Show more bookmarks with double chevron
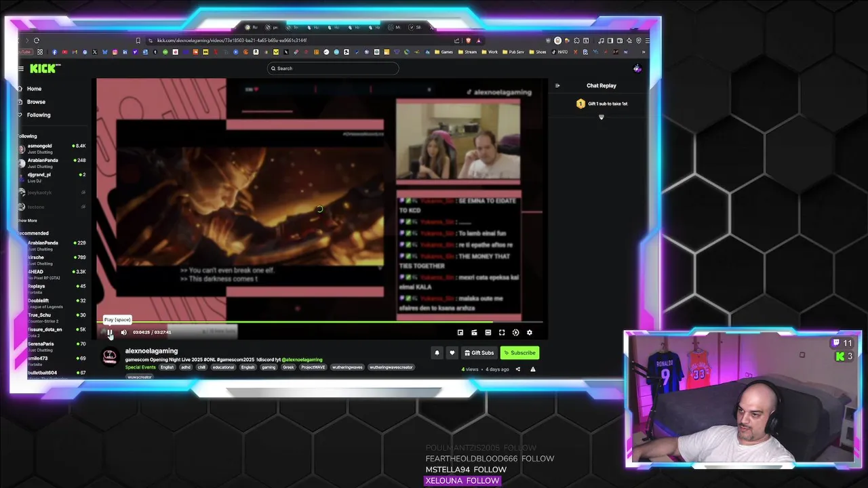This screenshot has height=488, width=868. pyautogui.click(x=643, y=52)
